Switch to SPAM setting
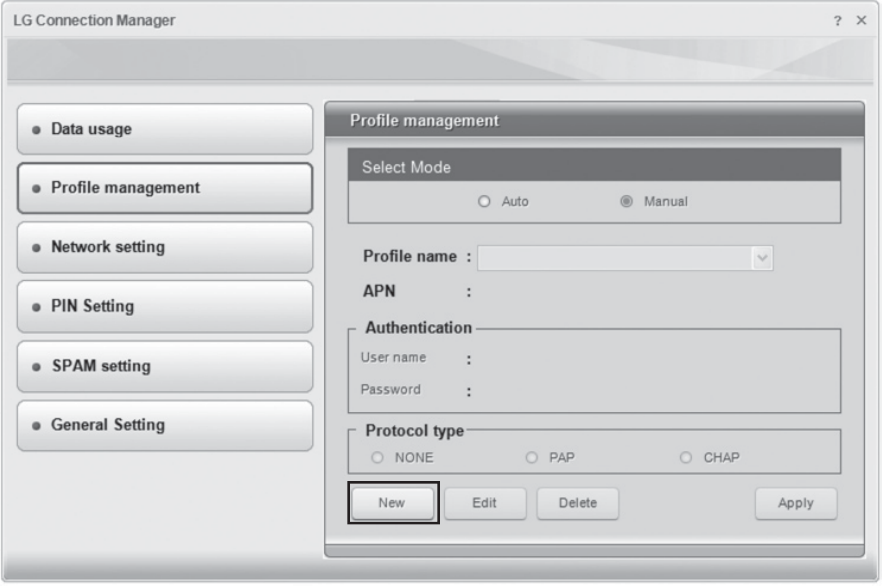This screenshot has height=586, width=882. (x=165, y=366)
